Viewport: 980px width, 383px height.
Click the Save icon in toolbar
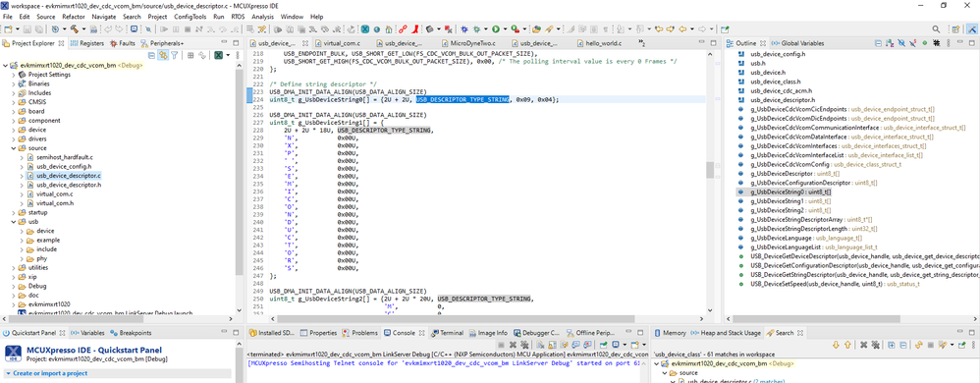click(27, 28)
